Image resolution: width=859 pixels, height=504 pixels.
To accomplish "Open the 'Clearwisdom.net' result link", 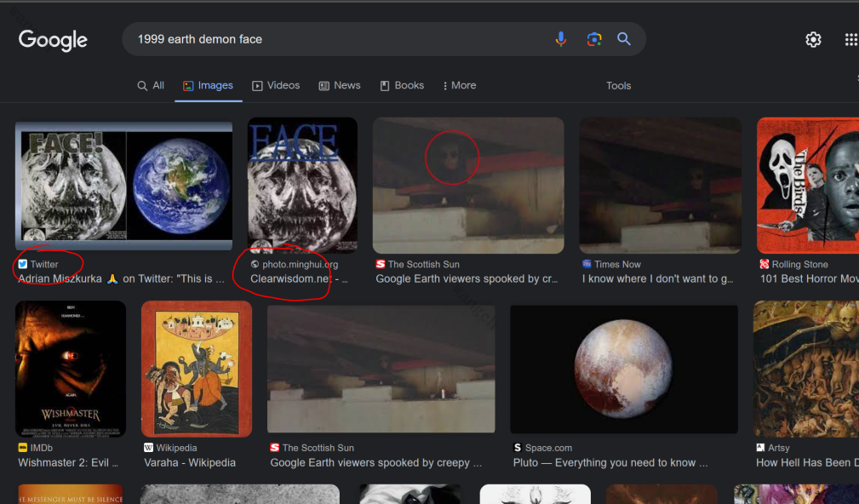I will (x=299, y=279).
